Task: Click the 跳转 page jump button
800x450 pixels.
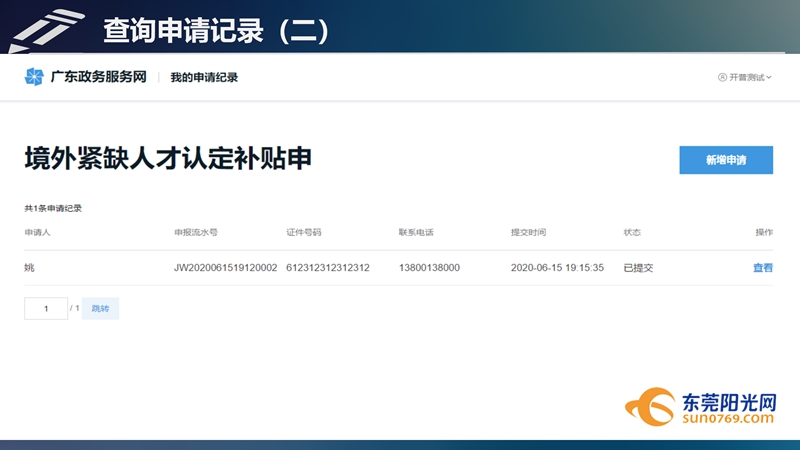Action: click(100, 309)
